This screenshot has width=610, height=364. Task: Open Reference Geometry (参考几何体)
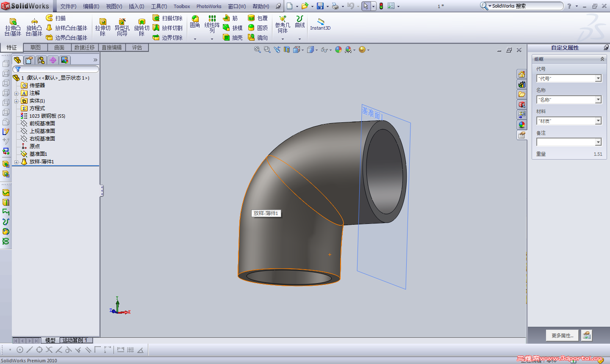click(283, 25)
